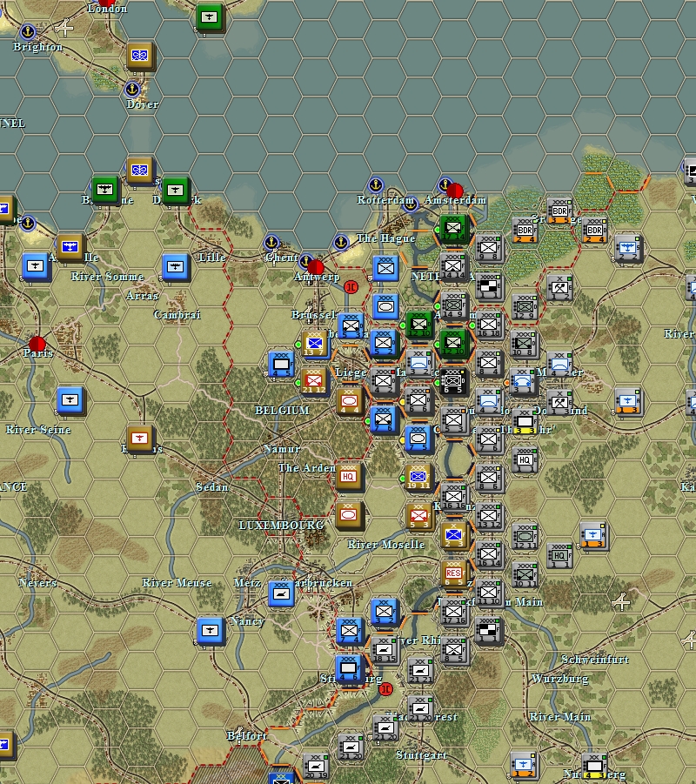Screen dimensions: 696x784
Task: Select the blue armor unit 4 6 at Strasbourg
Action: click(349, 668)
